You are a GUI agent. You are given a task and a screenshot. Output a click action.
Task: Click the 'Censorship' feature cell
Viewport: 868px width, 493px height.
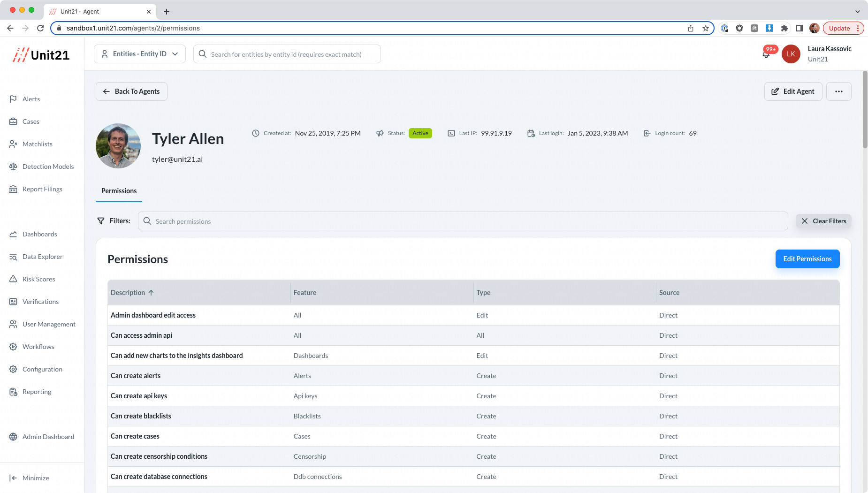click(x=310, y=456)
